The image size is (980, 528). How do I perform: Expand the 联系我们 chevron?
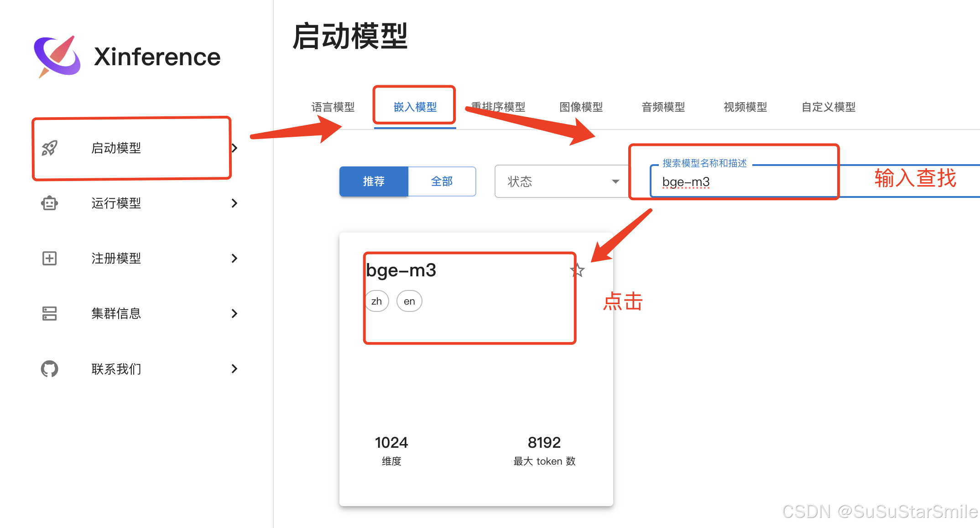click(235, 369)
